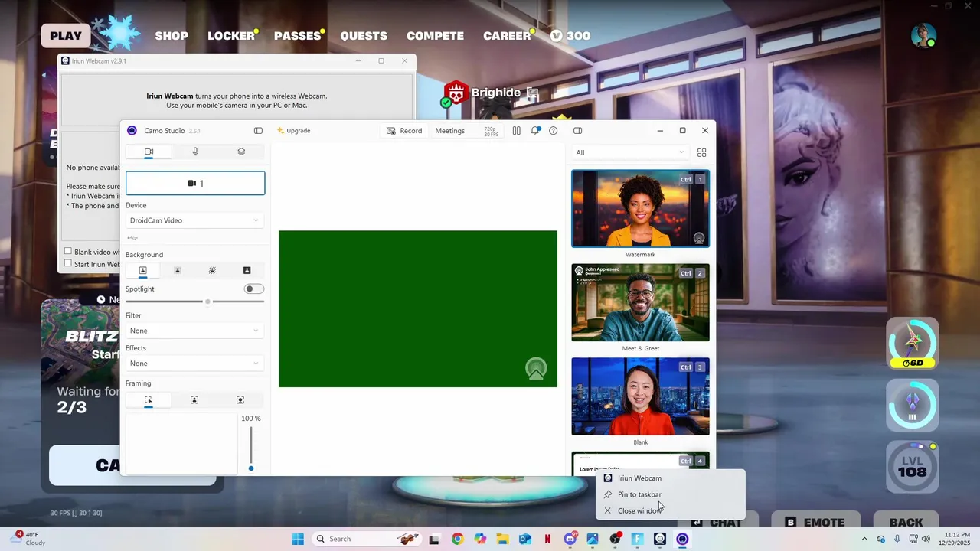Screen dimensions: 980x551
Task: Open the Windows Start menu
Action: click(298, 539)
